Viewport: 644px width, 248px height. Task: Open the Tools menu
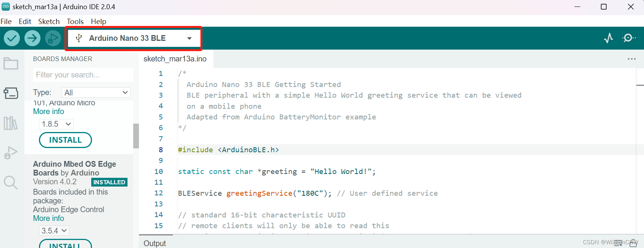[x=75, y=21]
